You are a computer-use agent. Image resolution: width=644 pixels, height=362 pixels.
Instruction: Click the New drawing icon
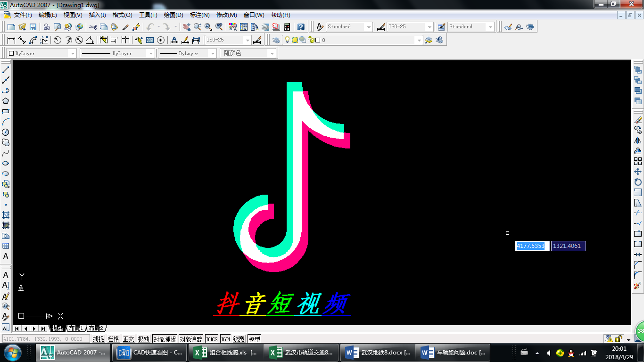point(12,27)
